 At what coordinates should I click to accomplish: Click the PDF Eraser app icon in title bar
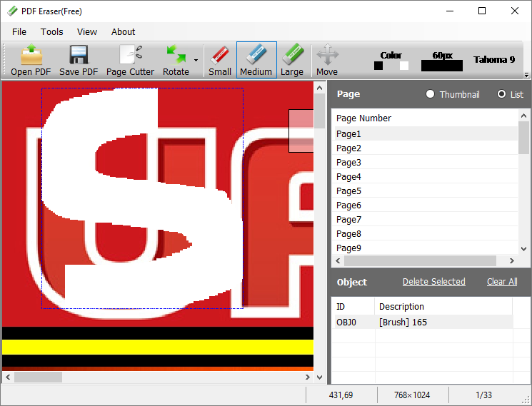[x=12, y=11]
